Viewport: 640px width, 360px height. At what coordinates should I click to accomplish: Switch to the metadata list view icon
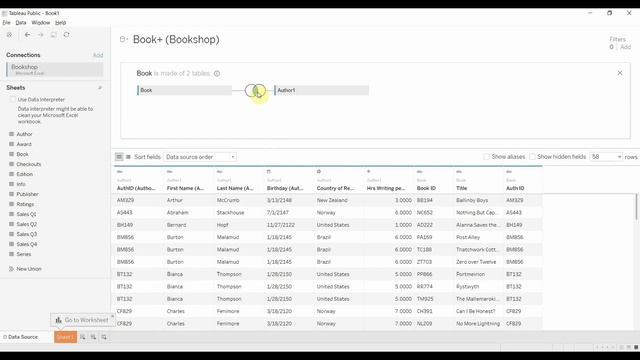(x=128, y=157)
